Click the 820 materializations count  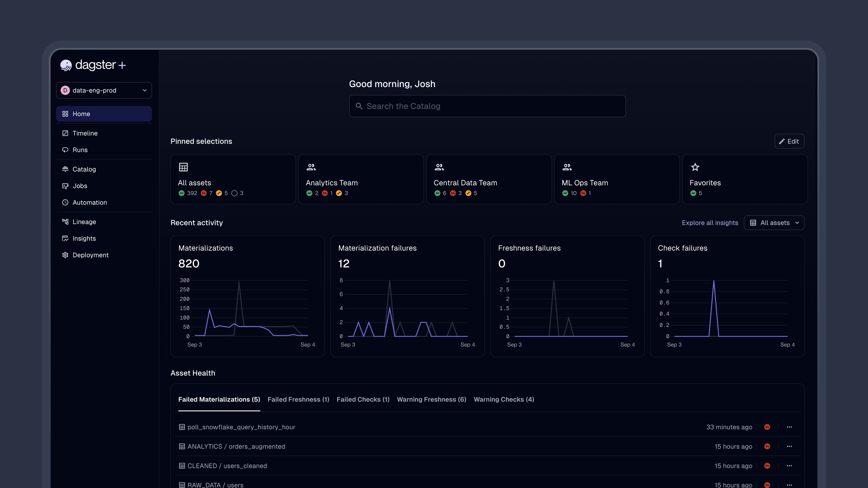click(x=189, y=263)
